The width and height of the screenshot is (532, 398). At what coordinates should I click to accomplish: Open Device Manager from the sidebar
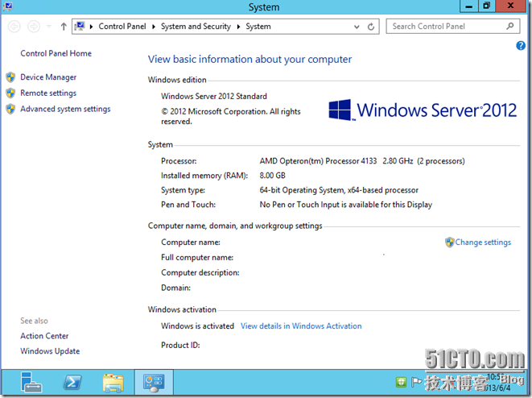coord(48,77)
